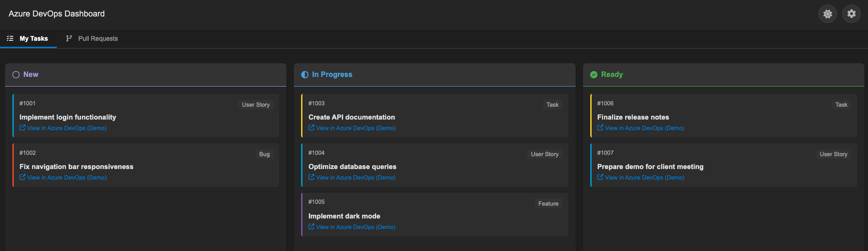The height and width of the screenshot is (251, 868).
Task: Open Azure DevOps link for Finalize release notes
Action: (641, 128)
